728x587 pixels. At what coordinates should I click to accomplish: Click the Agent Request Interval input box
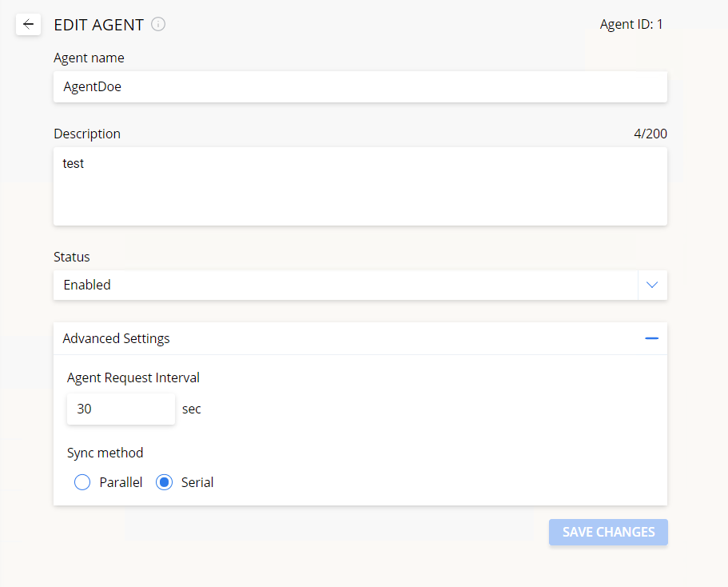tap(121, 409)
